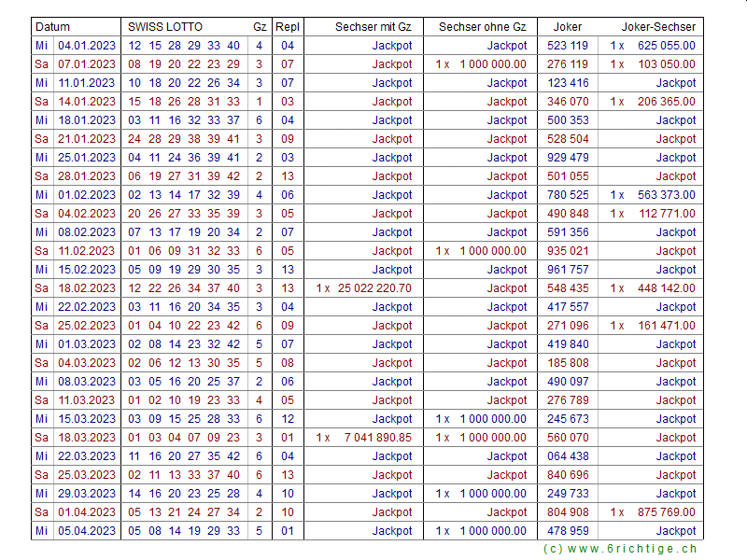
Task: Click the SWISS LOTTO column header
Action: 164,27
